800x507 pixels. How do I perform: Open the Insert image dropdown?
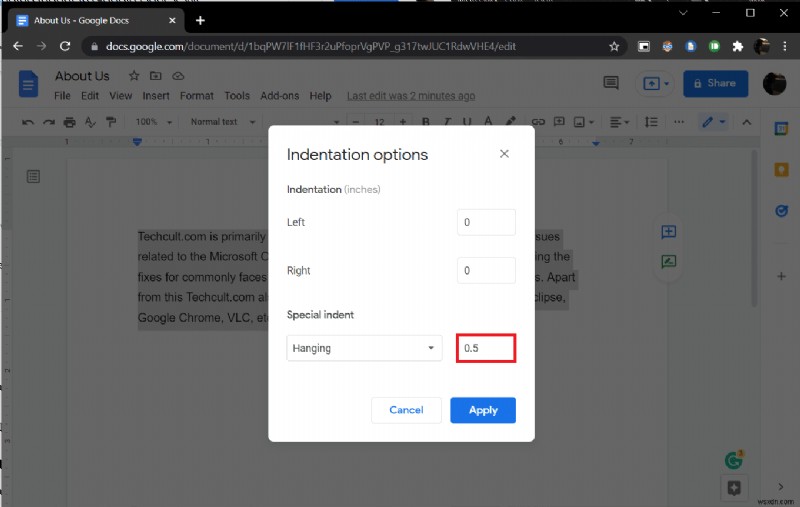[x=584, y=122]
